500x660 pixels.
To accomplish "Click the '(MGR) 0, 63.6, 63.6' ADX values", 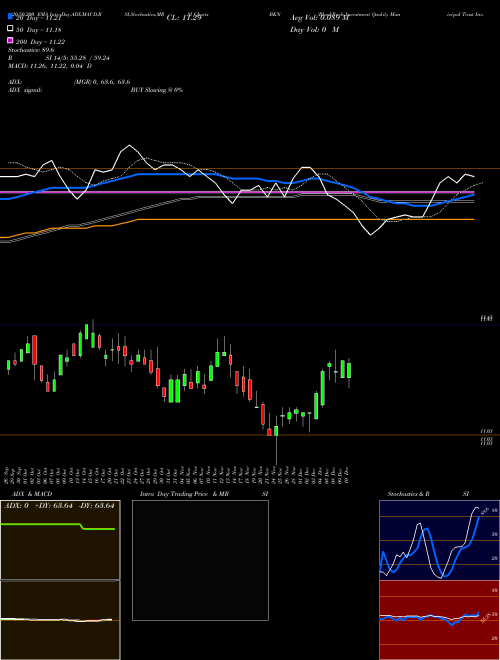I will (102, 82).
